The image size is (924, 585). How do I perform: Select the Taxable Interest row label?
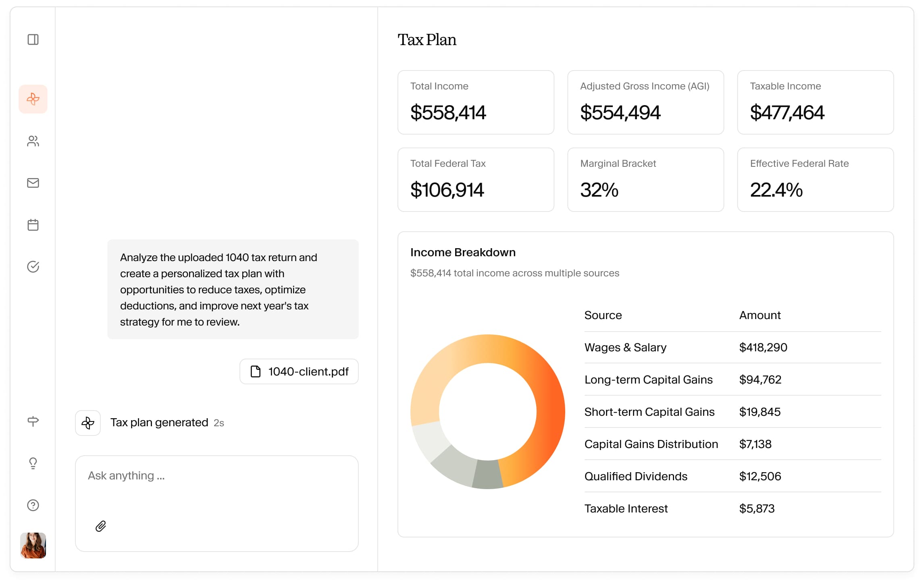[x=626, y=508]
